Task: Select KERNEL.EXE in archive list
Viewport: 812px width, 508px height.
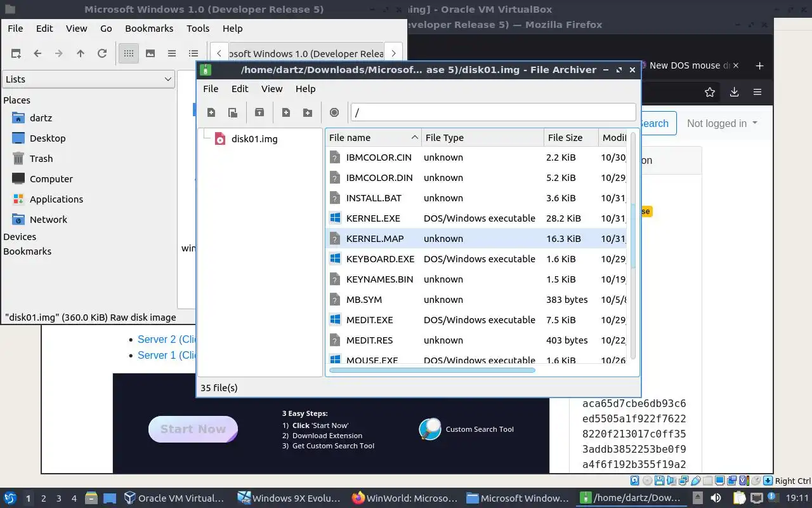Action: 476,218
